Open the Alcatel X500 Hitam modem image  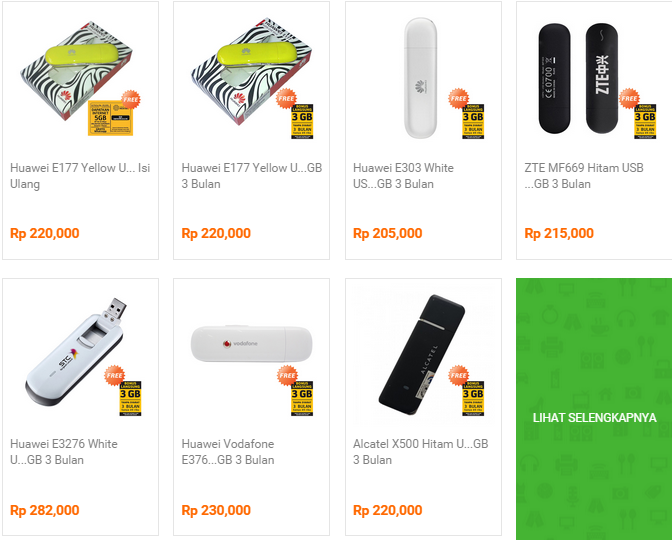(422, 354)
